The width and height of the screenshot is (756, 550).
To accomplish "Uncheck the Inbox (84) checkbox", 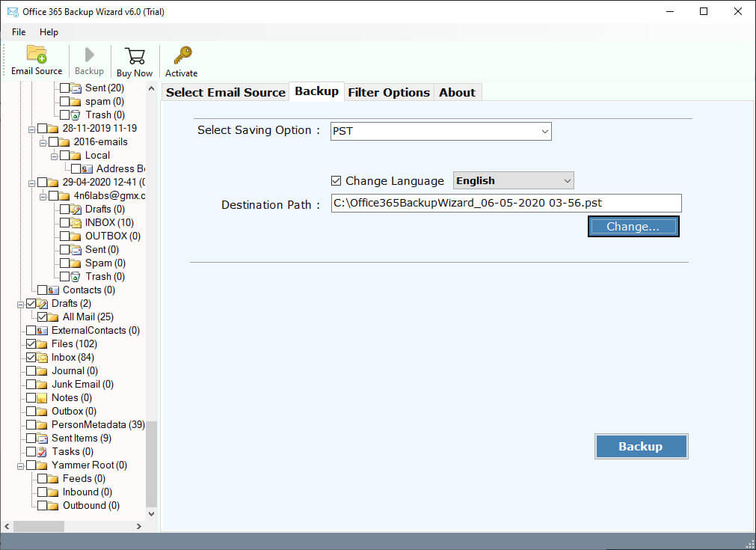I will tap(31, 358).
